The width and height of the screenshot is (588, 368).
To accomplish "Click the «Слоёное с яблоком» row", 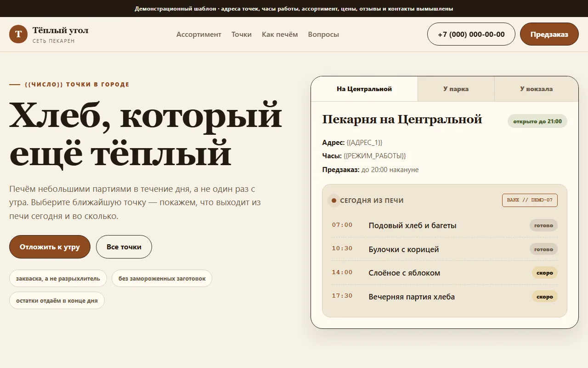I will pyautogui.click(x=445, y=273).
